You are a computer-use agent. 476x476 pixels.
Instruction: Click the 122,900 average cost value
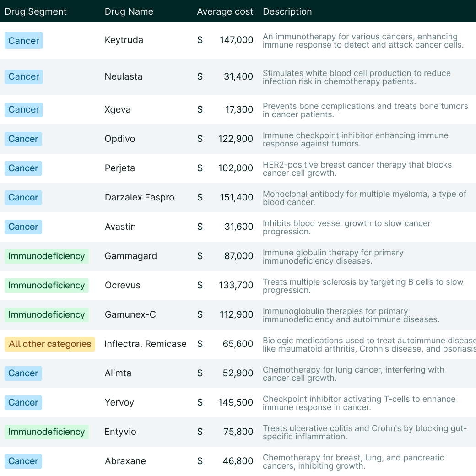click(x=236, y=139)
